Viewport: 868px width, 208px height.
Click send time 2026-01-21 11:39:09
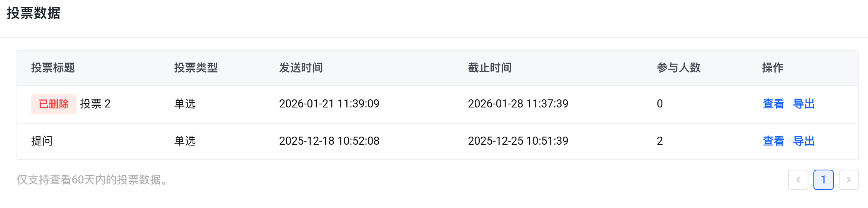click(329, 104)
